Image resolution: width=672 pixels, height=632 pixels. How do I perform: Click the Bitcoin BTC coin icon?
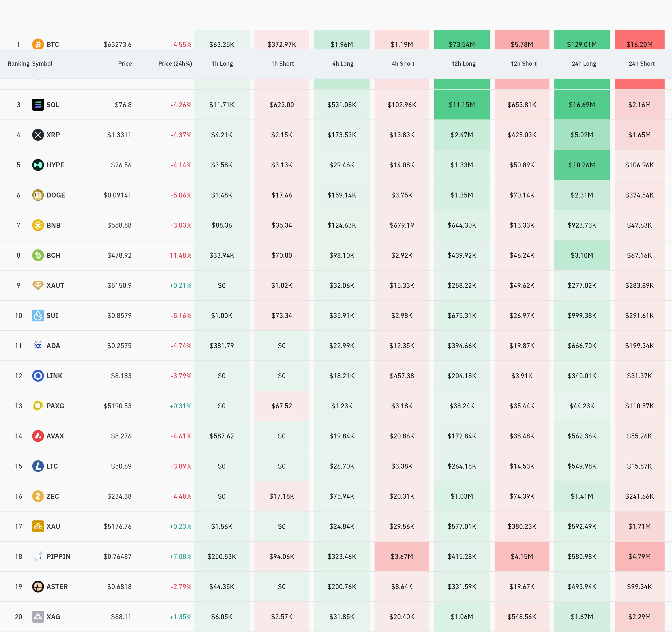click(38, 44)
